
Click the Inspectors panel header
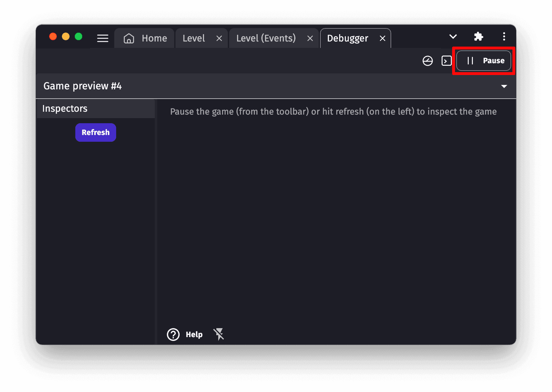(96, 109)
